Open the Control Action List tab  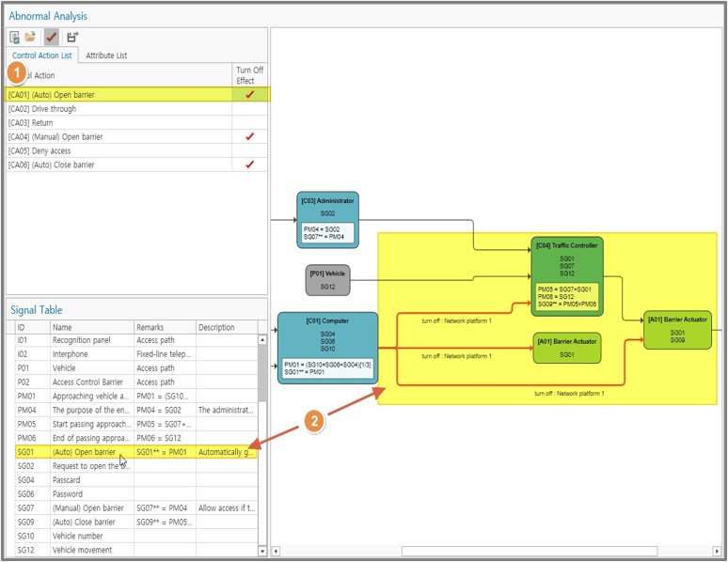tap(43, 55)
